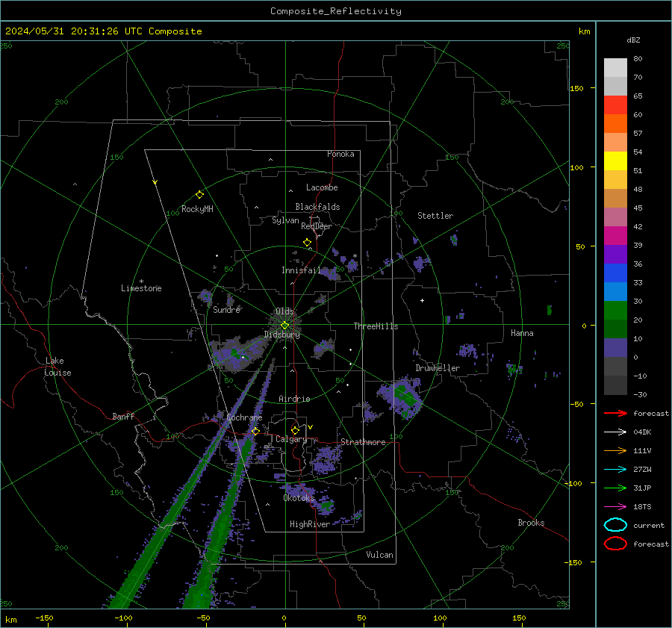Click the red forecast arrow in legend

(615, 413)
